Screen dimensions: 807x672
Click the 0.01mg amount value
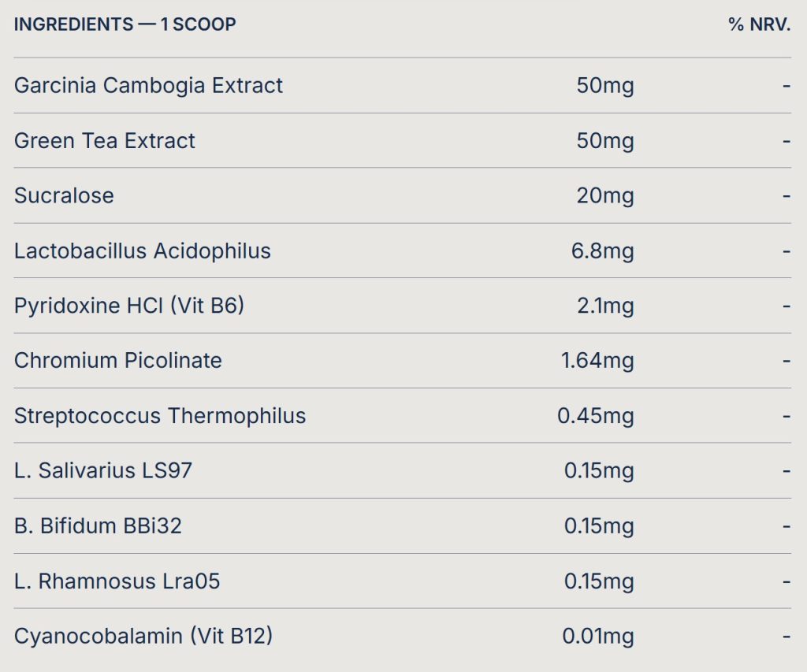(598, 636)
